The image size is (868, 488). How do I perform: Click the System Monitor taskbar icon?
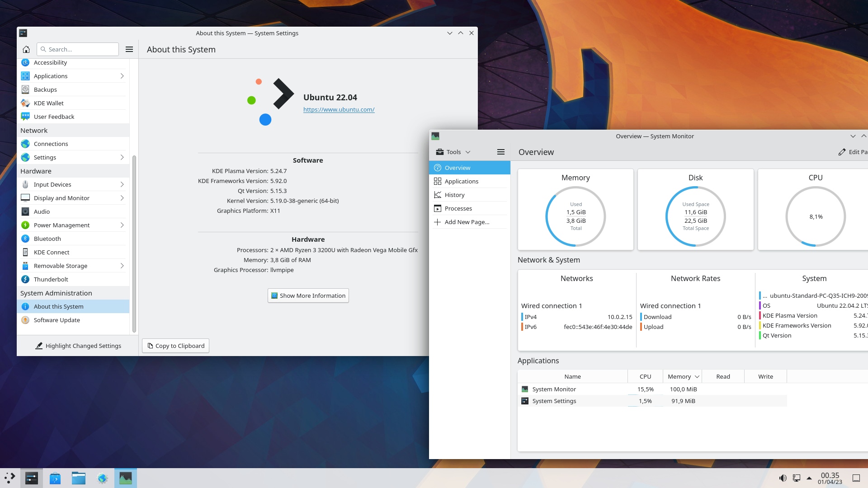(x=126, y=478)
